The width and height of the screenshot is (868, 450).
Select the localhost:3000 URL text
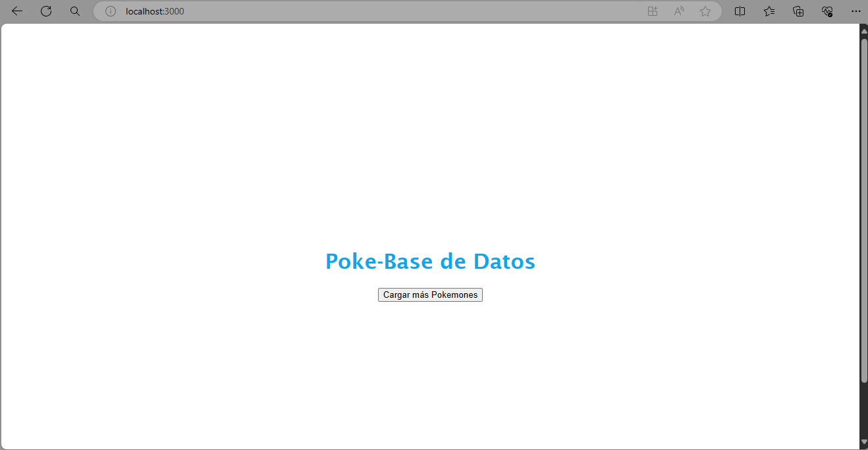[155, 11]
